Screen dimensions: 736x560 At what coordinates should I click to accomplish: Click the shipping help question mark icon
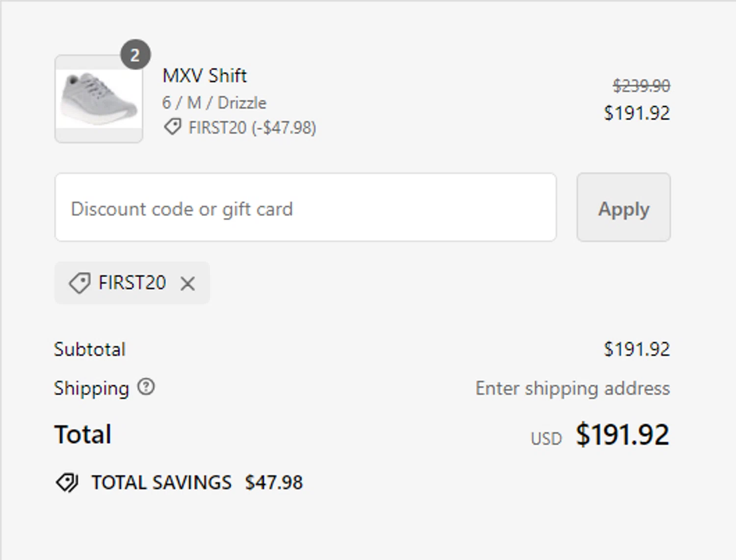146,387
